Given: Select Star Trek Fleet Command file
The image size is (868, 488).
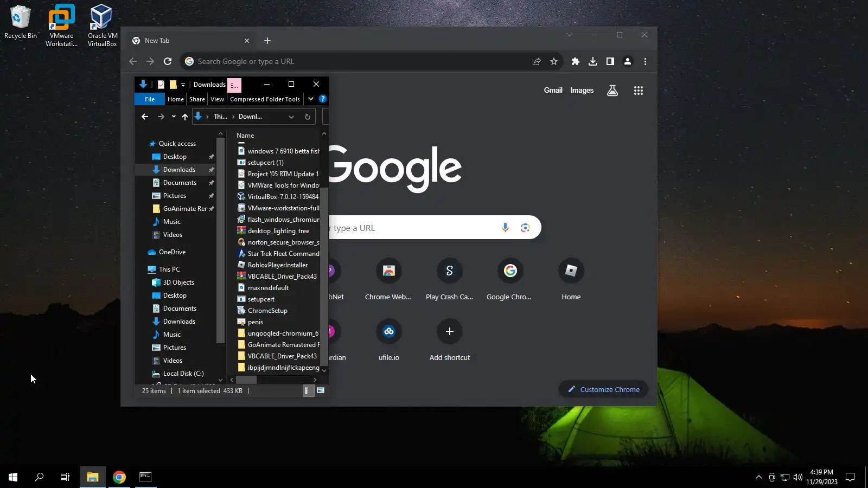Looking at the screenshot, I should [x=283, y=254].
